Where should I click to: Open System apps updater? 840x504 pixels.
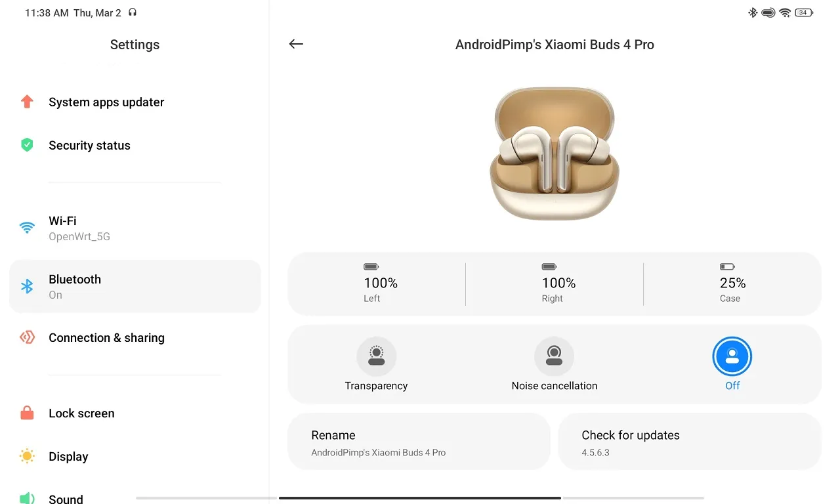[x=106, y=102]
